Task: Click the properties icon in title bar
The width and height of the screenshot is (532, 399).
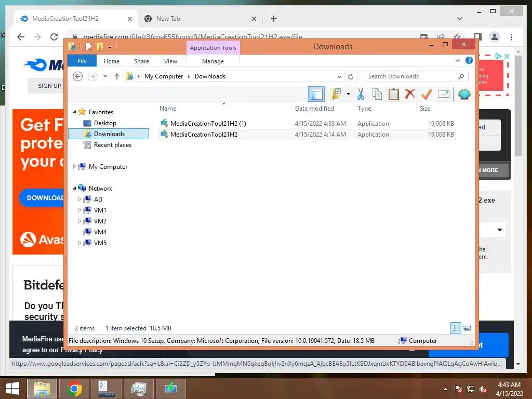Action: point(88,46)
